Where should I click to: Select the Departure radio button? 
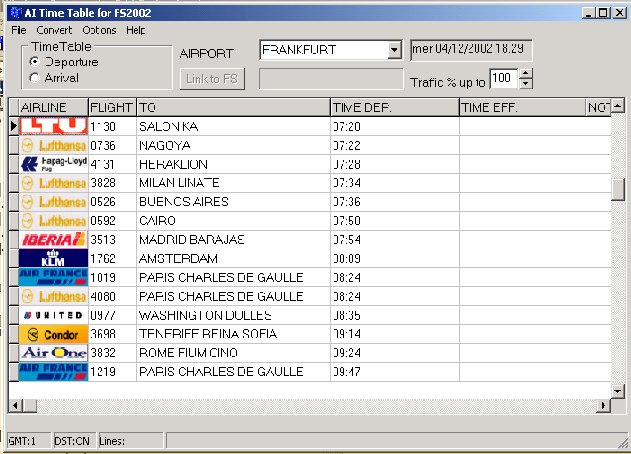[35, 62]
